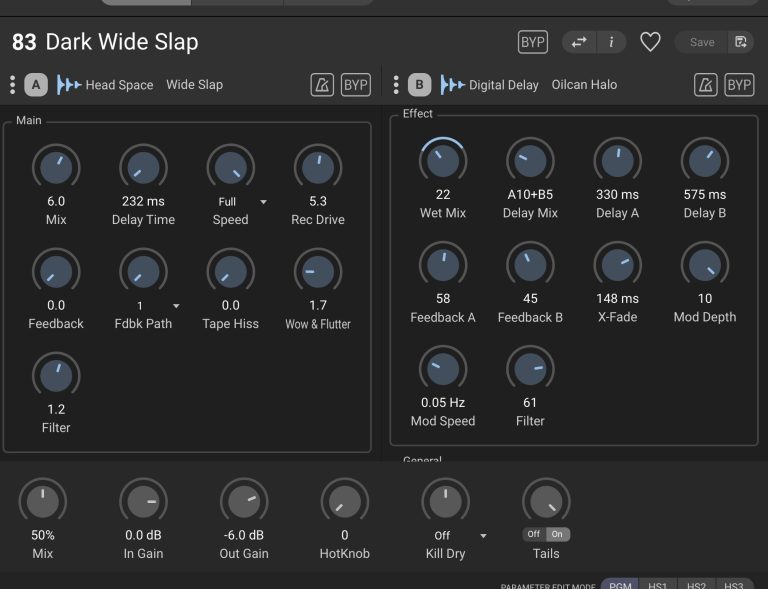The height and width of the screenshot is (589, 768).
Task: Open the Digital Delay algorithm selector
Action: coord(504,85)
